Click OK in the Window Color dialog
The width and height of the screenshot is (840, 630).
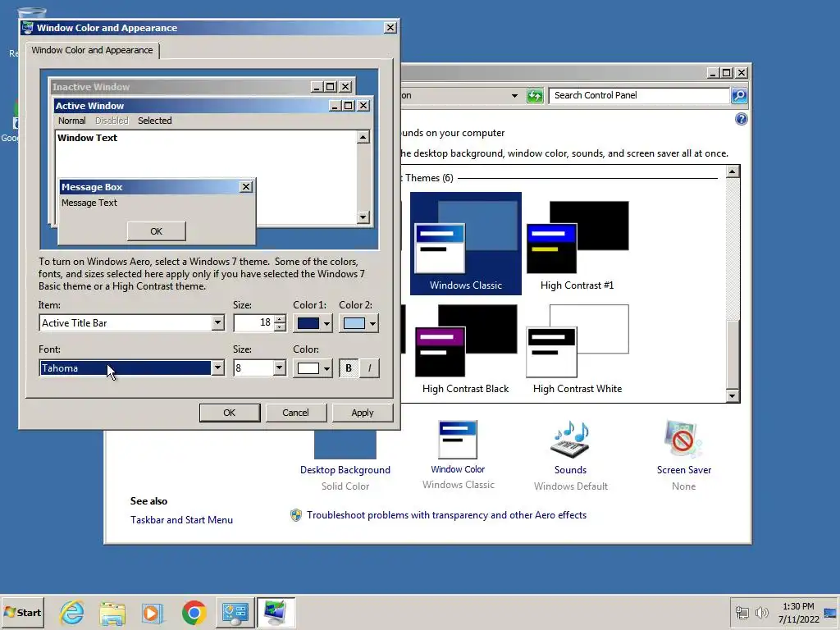tap(230, 413)
